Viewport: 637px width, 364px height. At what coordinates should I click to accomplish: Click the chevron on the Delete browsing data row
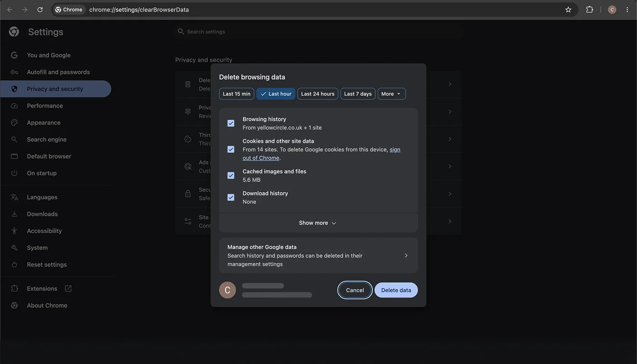[x=450, y=84]
